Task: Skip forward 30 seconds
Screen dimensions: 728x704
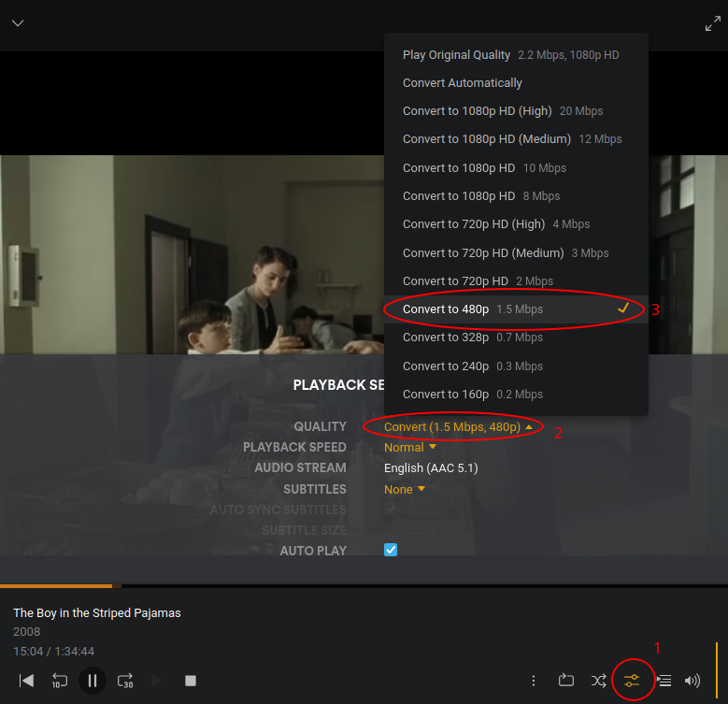Action: 125,681
